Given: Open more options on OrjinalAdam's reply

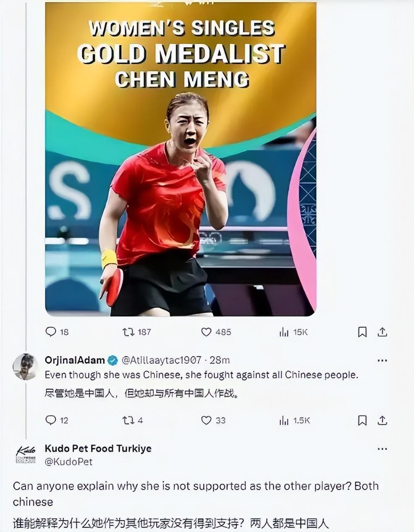Looking at the screenshot, I should (x=382, y=361).
